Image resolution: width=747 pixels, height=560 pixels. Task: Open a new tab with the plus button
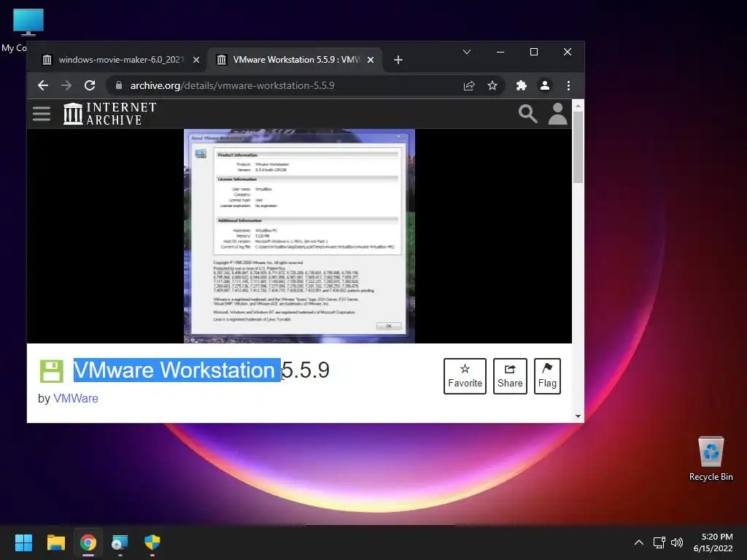point(398,60)
